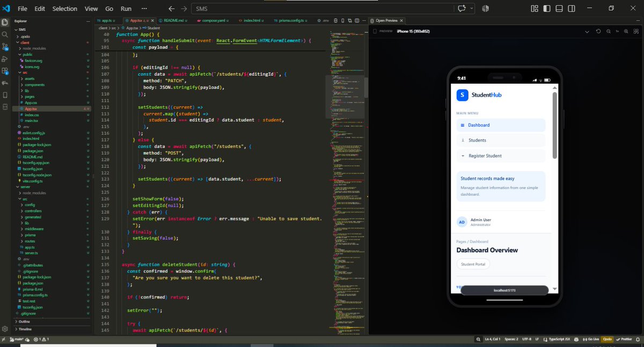Toggle the bottom panel visibility
The height and width of the screenshot is (347, 644).
(559, 9)
